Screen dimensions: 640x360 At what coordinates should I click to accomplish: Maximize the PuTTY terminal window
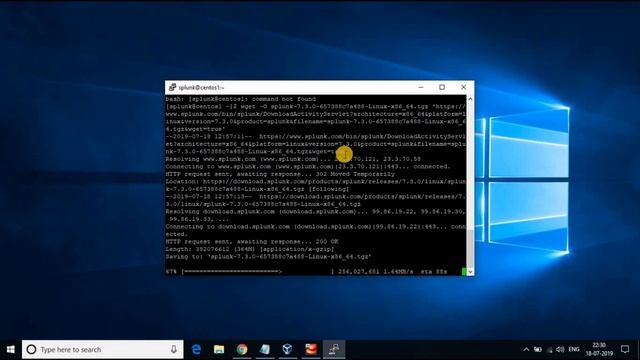click(442, 87)
